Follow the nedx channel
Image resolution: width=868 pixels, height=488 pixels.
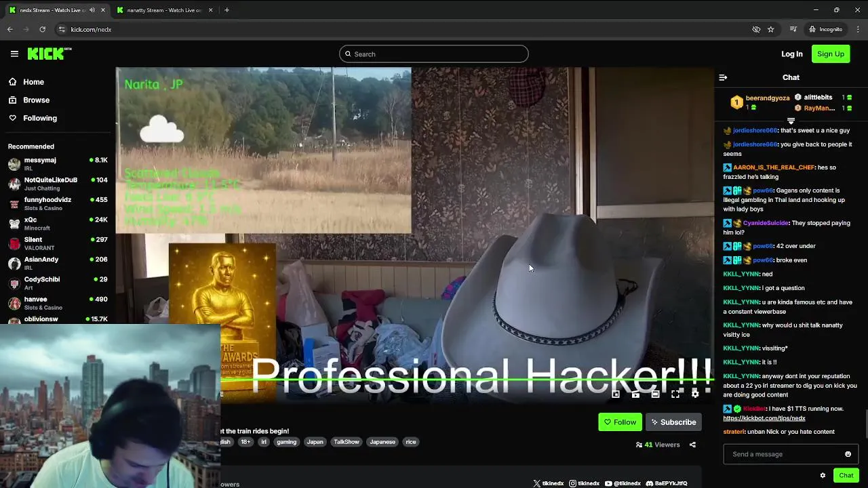[620, 422]
